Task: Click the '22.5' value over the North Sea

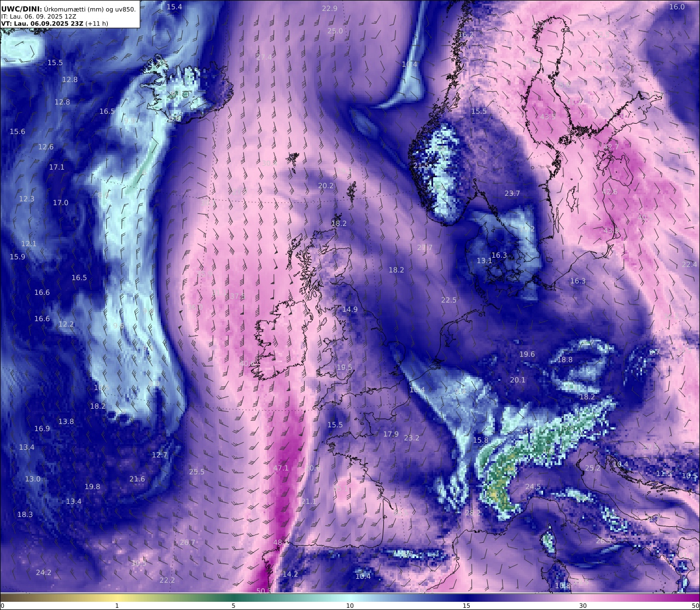Action: (x=449, y=300)
